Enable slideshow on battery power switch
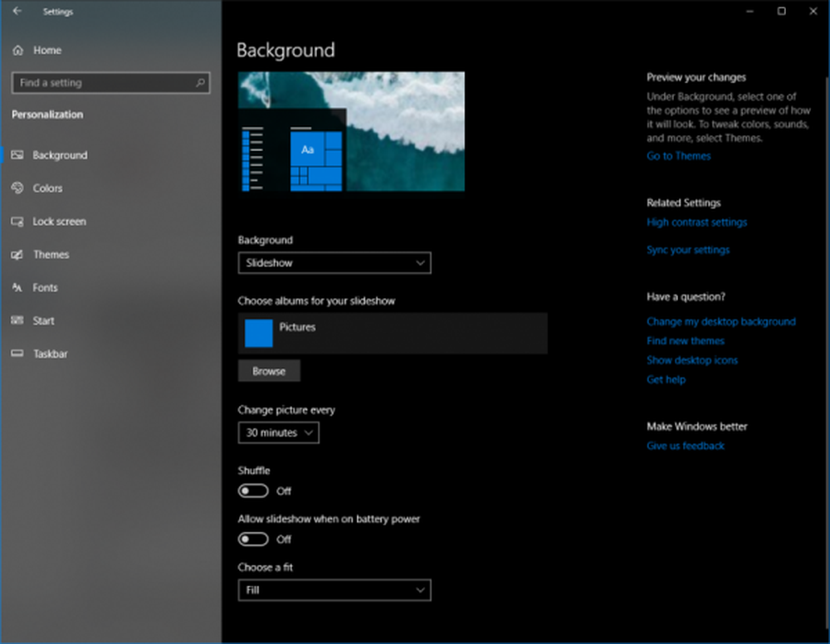Screen dimensions: 830x644 point(253,539)
